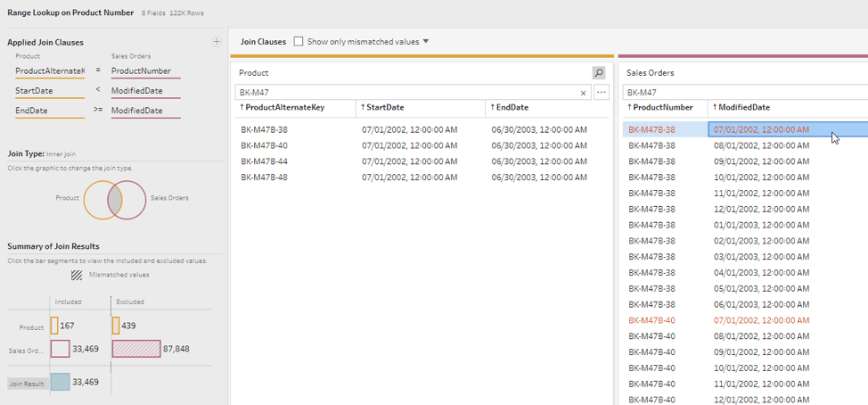Click the Sales Orders Excluded bar 87,848

pos(136,349)
